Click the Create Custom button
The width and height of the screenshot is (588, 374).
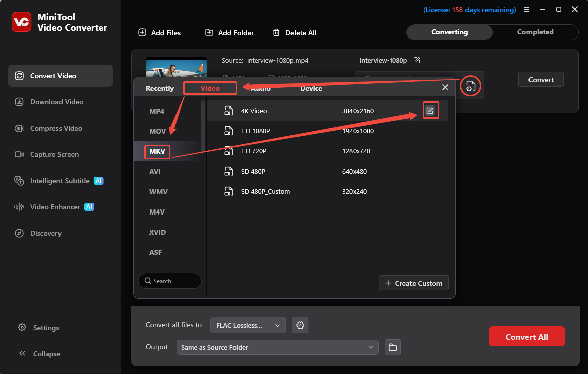tap(414, 283)
